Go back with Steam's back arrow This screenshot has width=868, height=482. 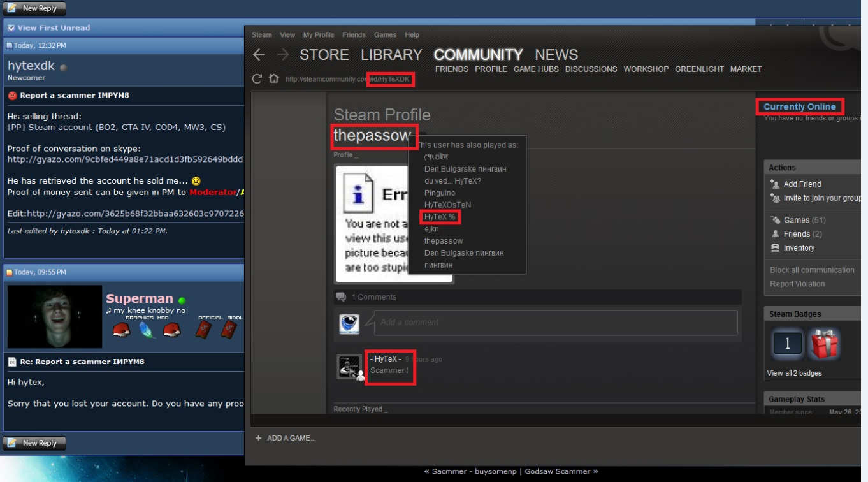click(259, 55)
